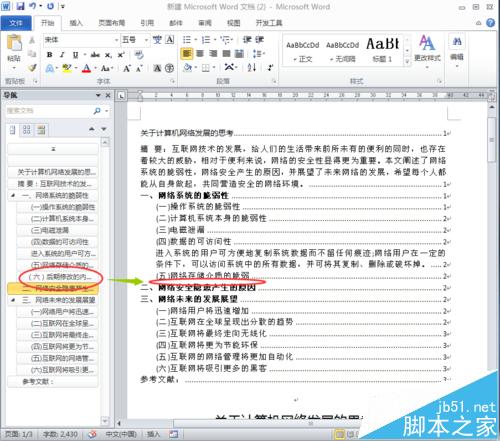
Task: Open the 文件 menu tab
Action: click(15, 23)
